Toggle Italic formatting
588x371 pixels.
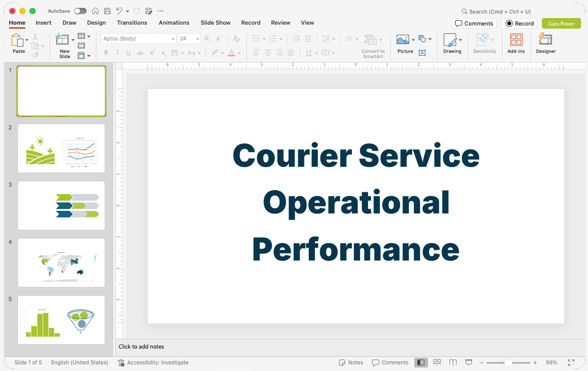(x=117, y=53)
